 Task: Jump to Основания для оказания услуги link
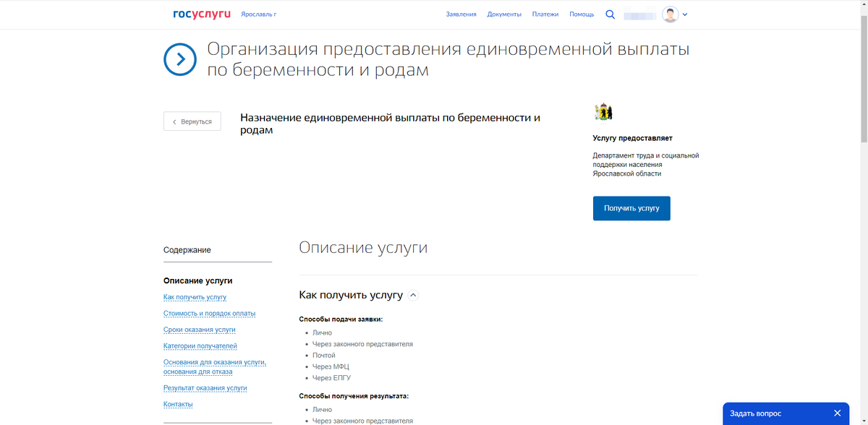click(215, 366)
